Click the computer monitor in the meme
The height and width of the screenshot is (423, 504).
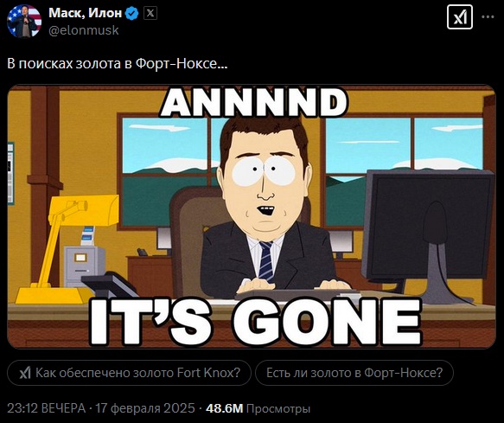(x=429, y=238)
